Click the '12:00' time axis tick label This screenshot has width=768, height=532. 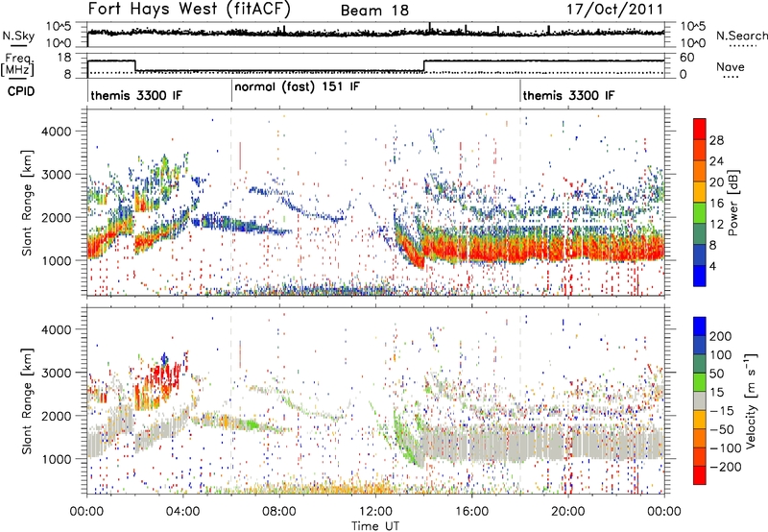pyautogui.click(x=375, y=512)
